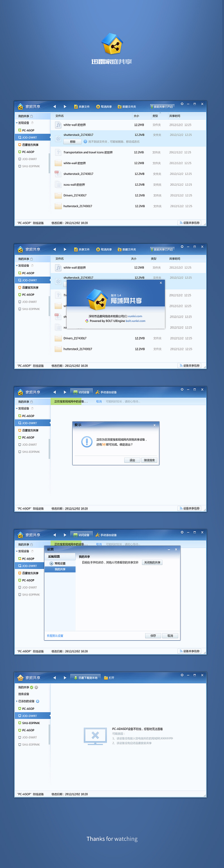Click the 恢复默认设置 link in settings
224x868 pixels.
(x=55, y=636)
